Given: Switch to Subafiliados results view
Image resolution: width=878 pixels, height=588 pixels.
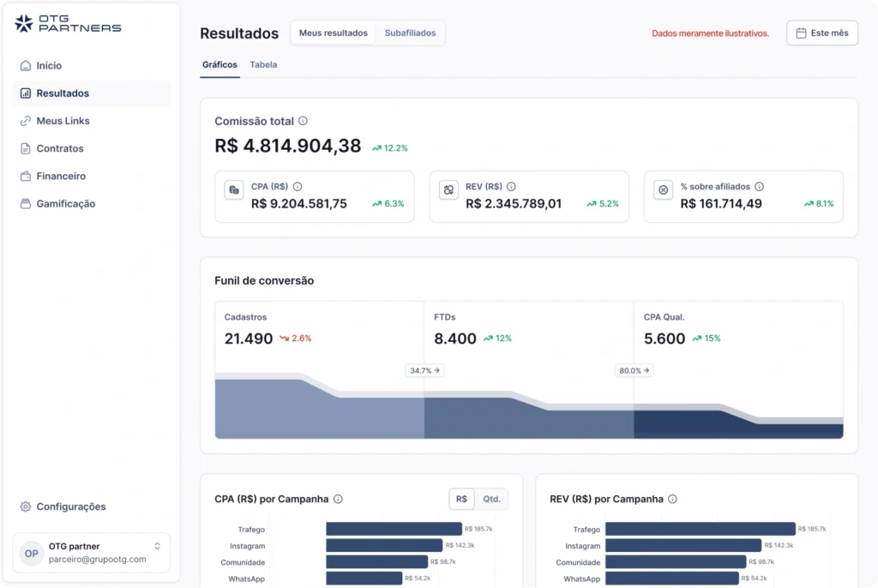Looking at the screenshot, I should pos(410,33).
